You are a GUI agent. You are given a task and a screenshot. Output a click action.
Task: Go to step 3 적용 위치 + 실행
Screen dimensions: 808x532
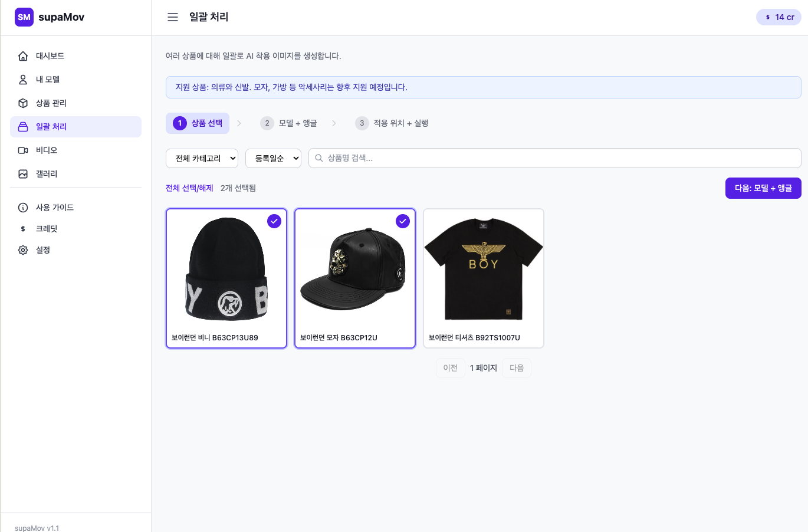(392, 123)
